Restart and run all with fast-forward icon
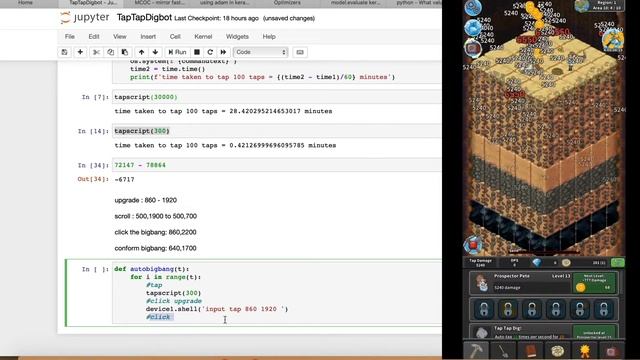Image resolution: width=640 pixels, height=360 pixels. point(223,52)
